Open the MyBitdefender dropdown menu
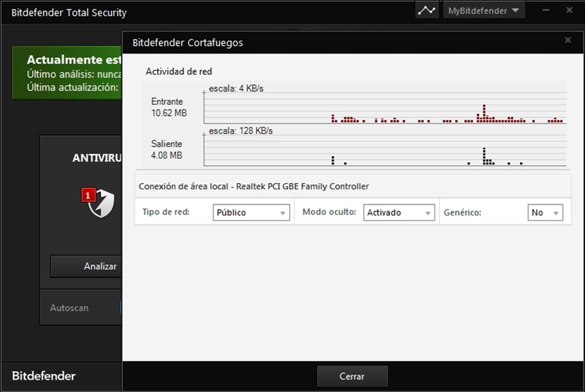This screenshot has width=585, height=392. (x=483, y=10)
